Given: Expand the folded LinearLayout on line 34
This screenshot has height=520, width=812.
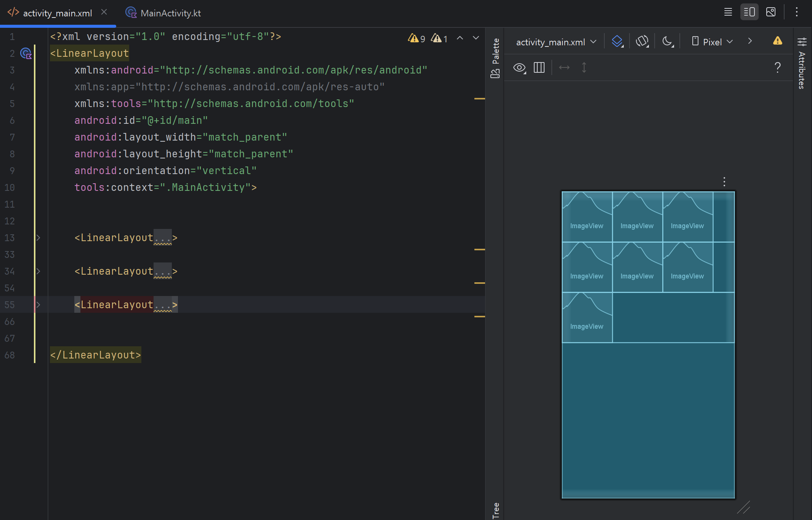Looking at the screenshot, I should pos(38,271).
